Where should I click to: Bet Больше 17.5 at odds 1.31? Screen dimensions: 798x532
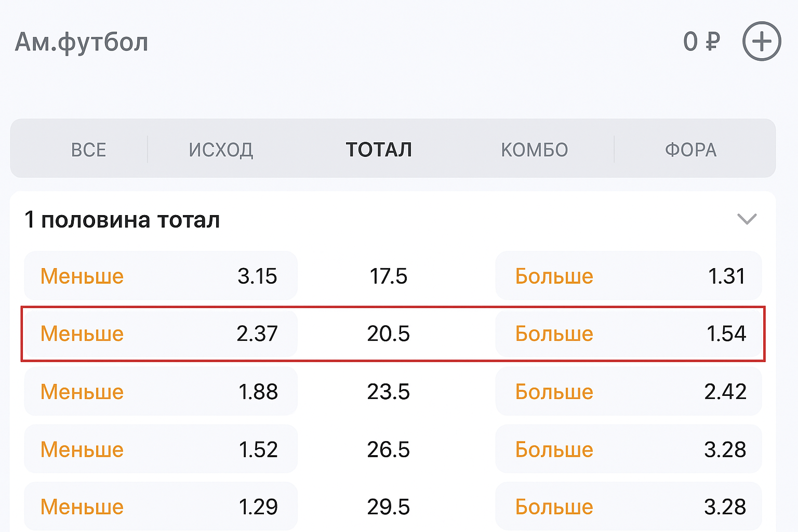[x=628, y=276]
